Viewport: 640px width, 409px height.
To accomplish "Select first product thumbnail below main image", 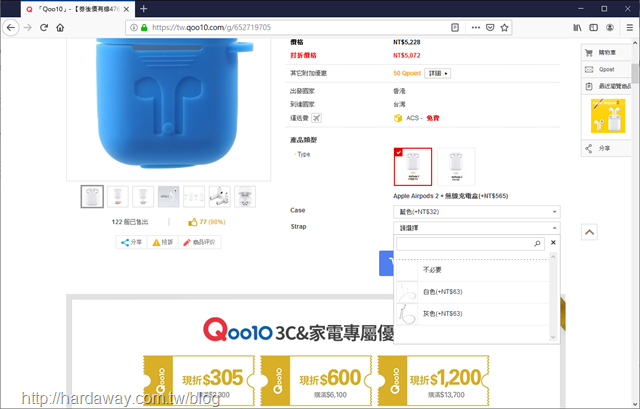I will tap(92, 196).
